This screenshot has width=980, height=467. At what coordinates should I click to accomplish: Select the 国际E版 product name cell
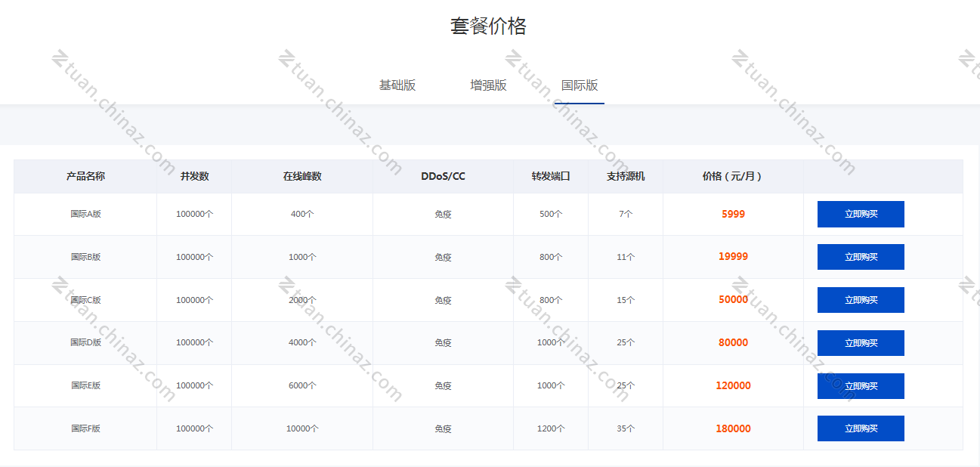point(85,385)
